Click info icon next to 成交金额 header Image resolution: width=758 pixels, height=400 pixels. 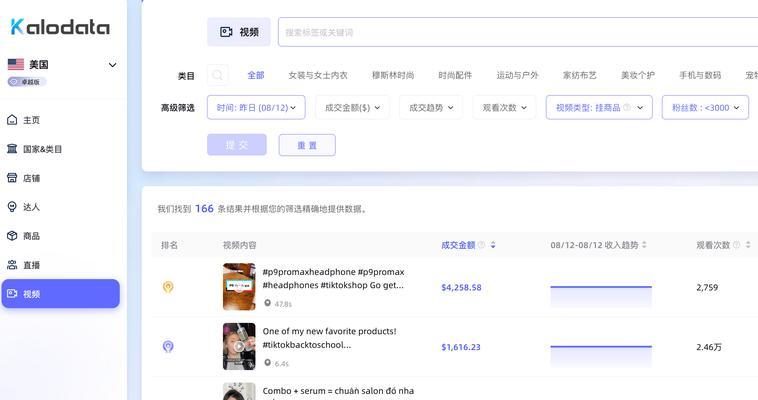[481, 245]
